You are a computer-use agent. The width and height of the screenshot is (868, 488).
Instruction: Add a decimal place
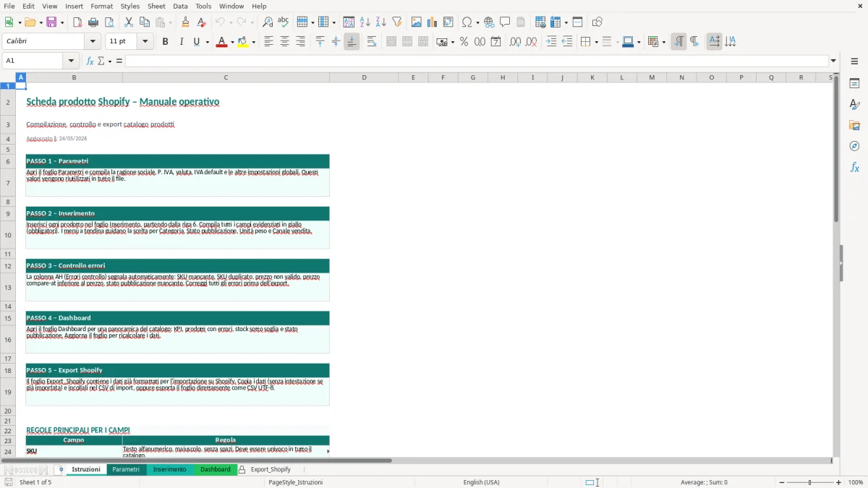[x=515, y=42]
